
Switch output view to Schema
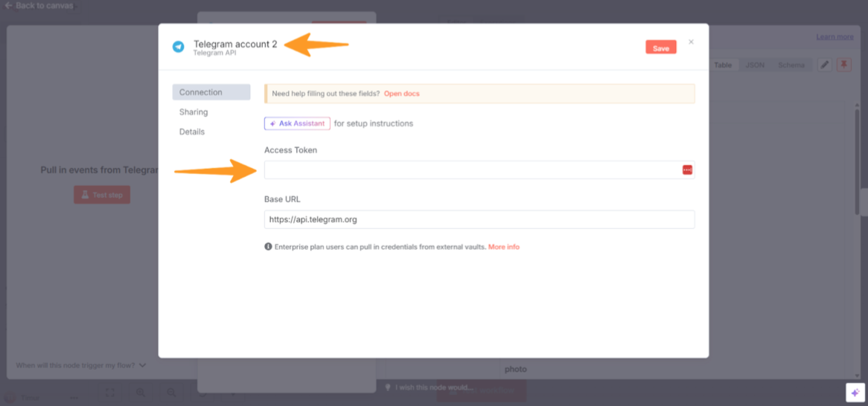coord(791,65)
